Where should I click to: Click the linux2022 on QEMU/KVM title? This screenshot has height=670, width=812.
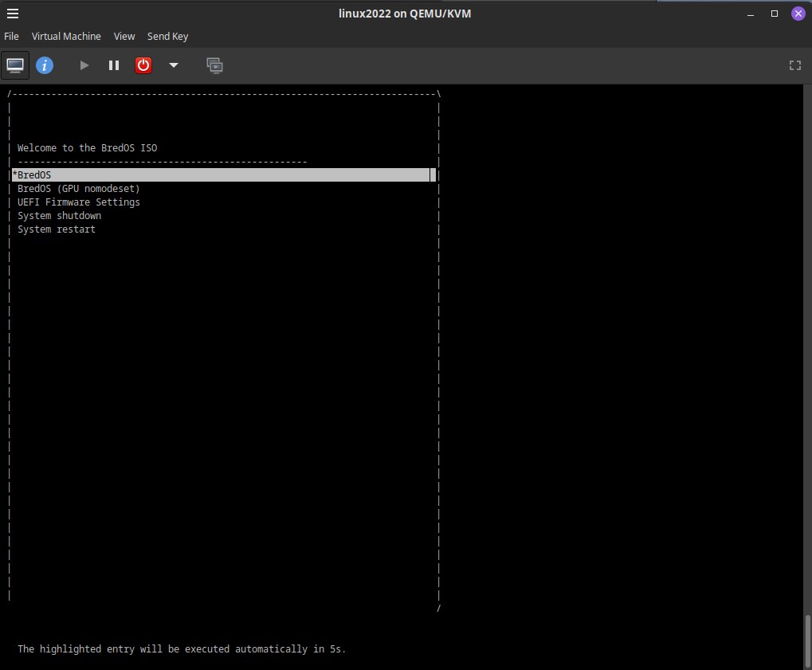pyautogui.click(x=405, y=14)
